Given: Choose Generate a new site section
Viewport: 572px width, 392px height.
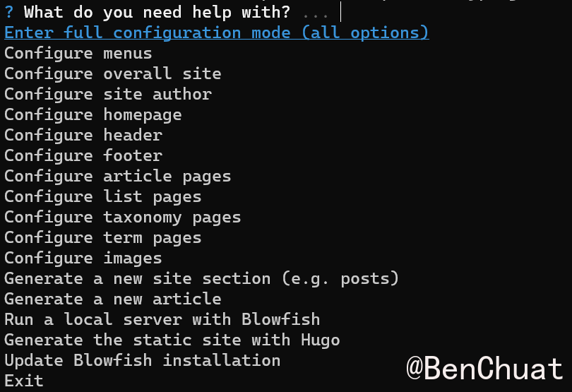Looking at the screenshot, I should click(x=201, y=278).
